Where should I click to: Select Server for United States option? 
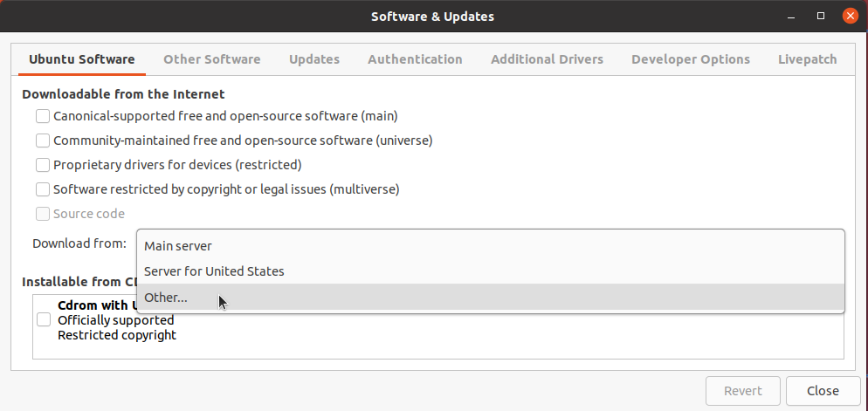point(491,271)
